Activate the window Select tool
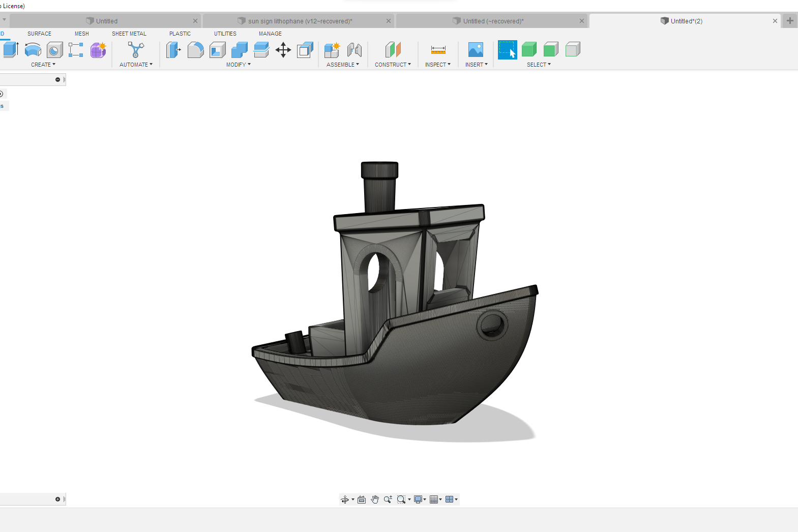The height and width of the screenshot is (532, 798). [x=508, y=50]
